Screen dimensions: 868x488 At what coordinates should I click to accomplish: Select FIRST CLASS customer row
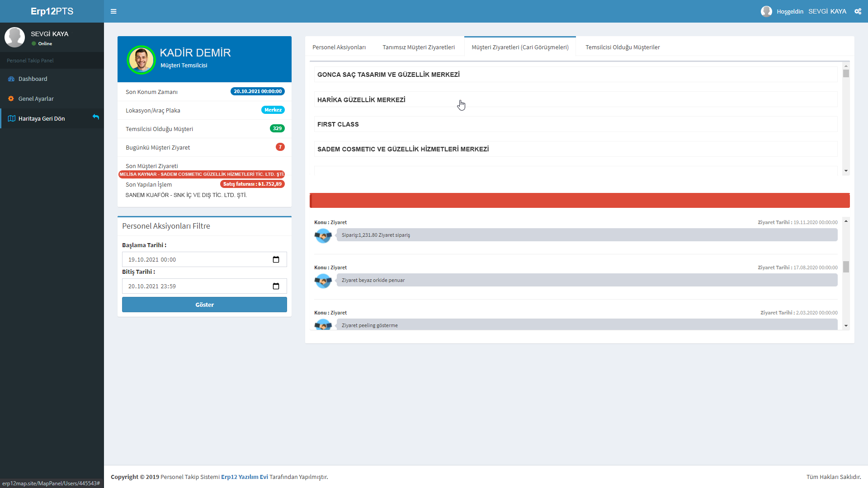[x=338, y=124]
